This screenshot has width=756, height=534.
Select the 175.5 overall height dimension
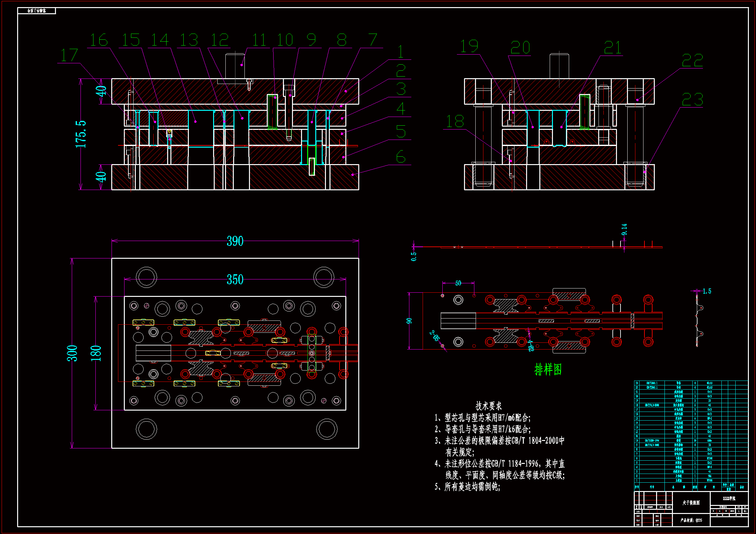click(x=81, y=134)
